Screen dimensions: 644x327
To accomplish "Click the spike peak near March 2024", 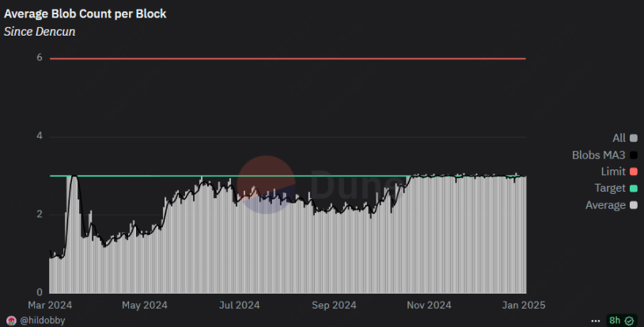I will (x=74, y=177).
